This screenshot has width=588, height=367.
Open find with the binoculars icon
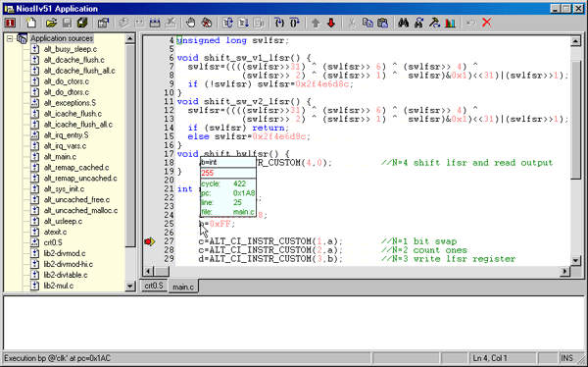coord(404,23)
